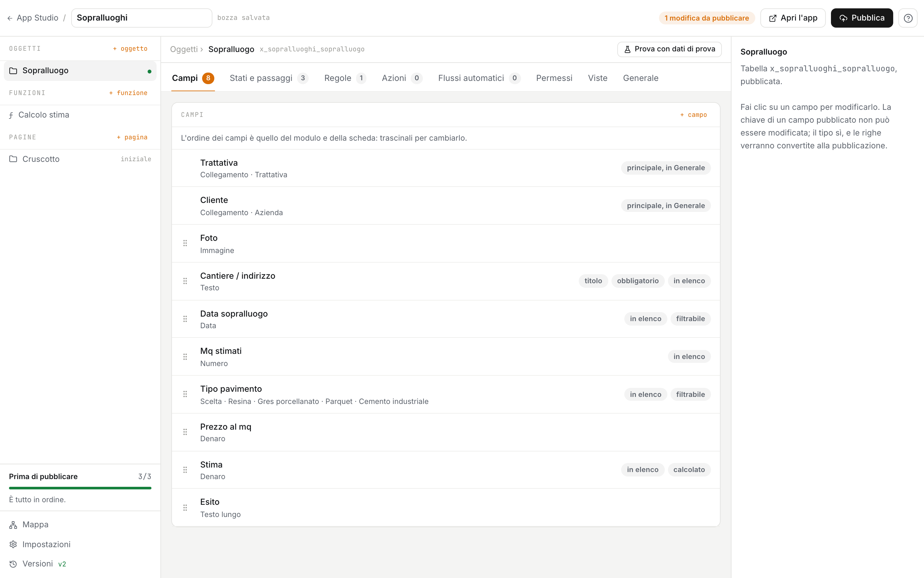Viewport: 924px width, 578px height.
Task: Go to the Permessi tab
Action: pos(554,78)
